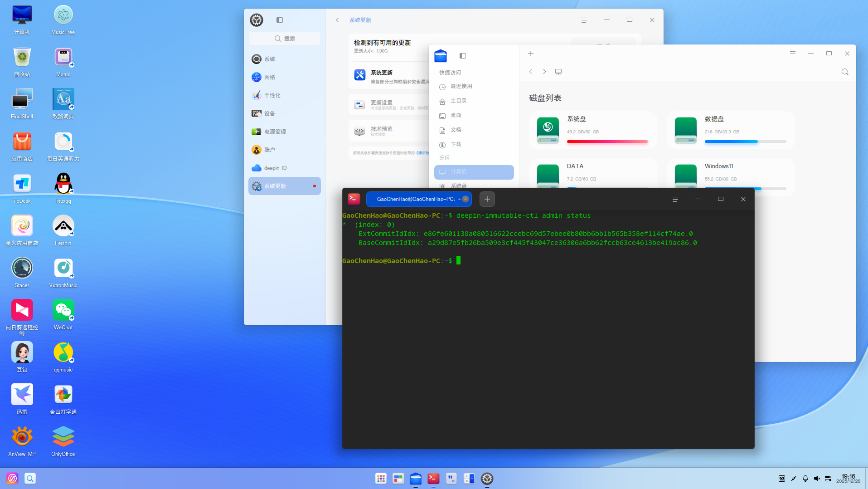Select 计算机 in file manager sidebar

click(474, 172)
